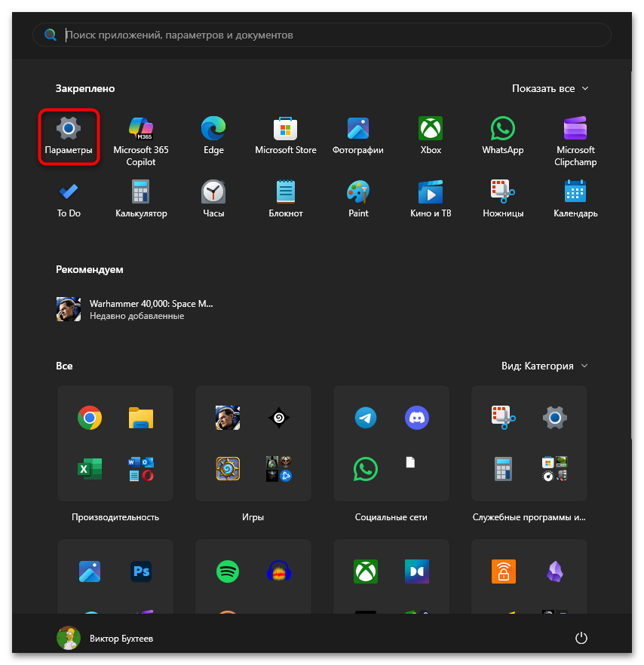
Task: Open Microsoft Store
Action: pos(286,136)
